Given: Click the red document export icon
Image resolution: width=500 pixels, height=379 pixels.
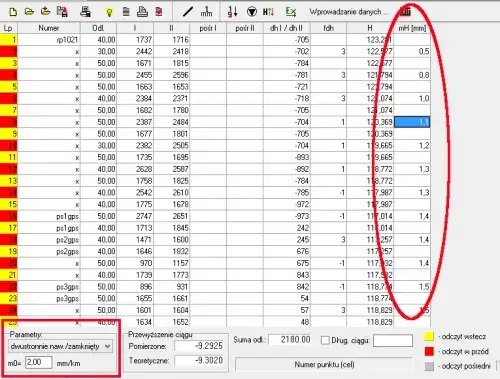Looking at the screenshot, I should tap(159, 12).
